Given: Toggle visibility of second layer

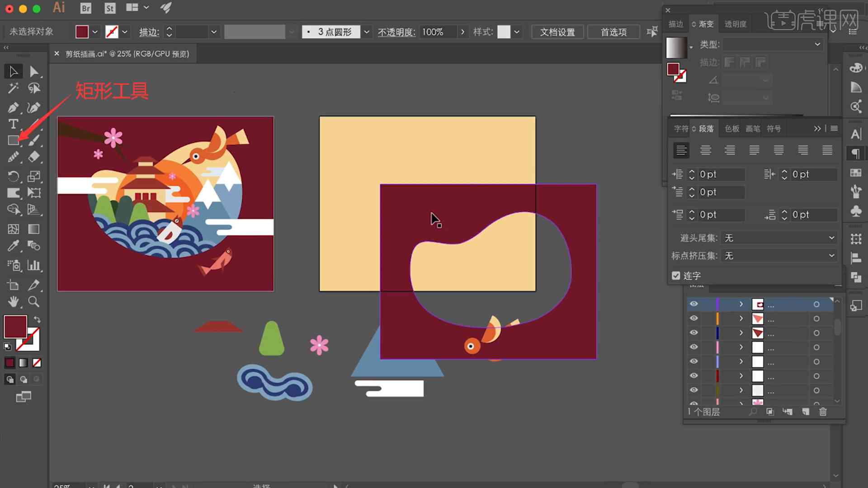Looking at the screenshot, I should pos(693,318).
